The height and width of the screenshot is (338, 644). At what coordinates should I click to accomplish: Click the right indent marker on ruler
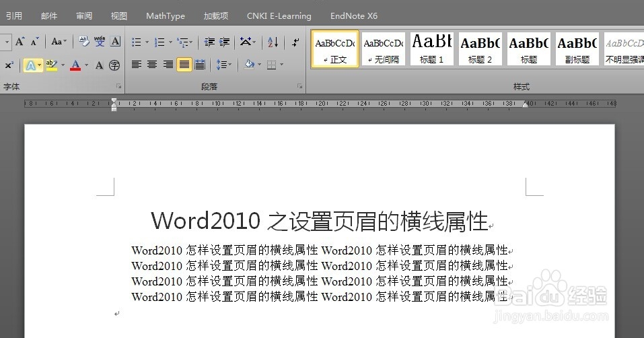pyautogui.click(x=526, y=106)
